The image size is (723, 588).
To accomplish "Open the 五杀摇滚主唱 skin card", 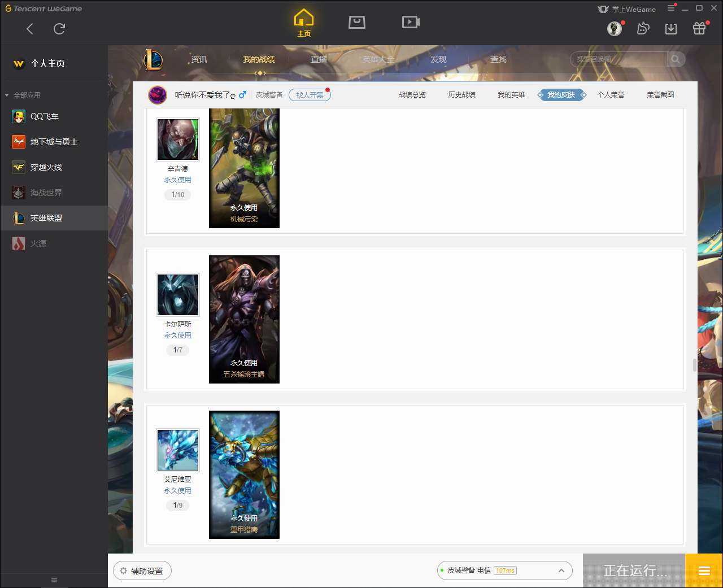I will click(x=244, y=319).
